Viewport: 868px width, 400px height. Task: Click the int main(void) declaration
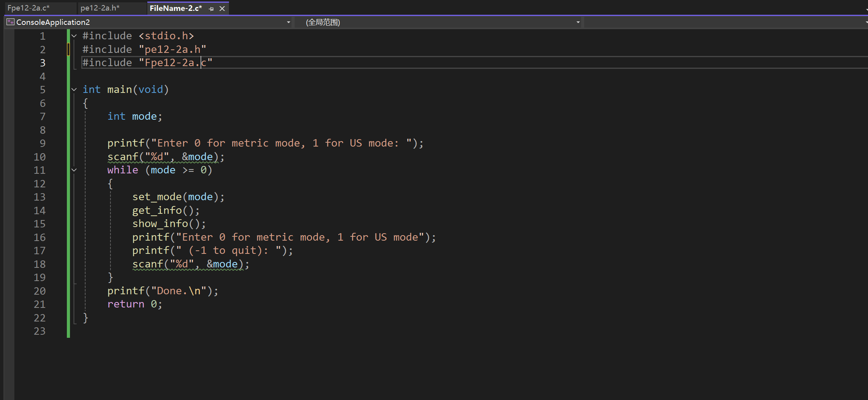pyautogui.click(x=126, y=89)
